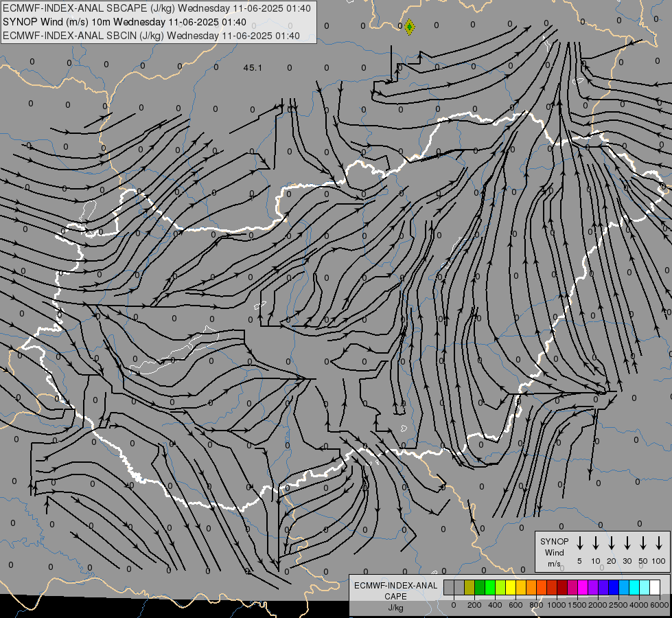Click the 800 label on CAPE scale
672x618 pixels.
click(536, 605)
